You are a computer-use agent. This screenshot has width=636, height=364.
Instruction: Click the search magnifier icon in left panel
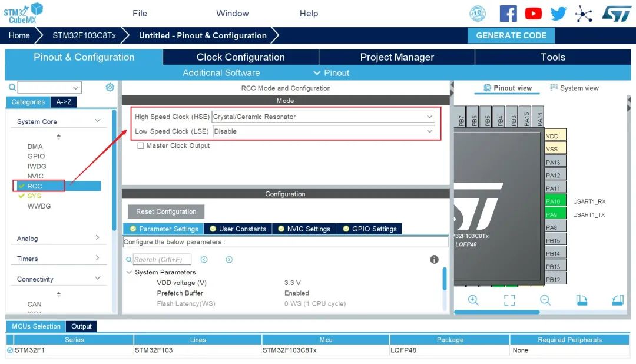pos(12,87)
